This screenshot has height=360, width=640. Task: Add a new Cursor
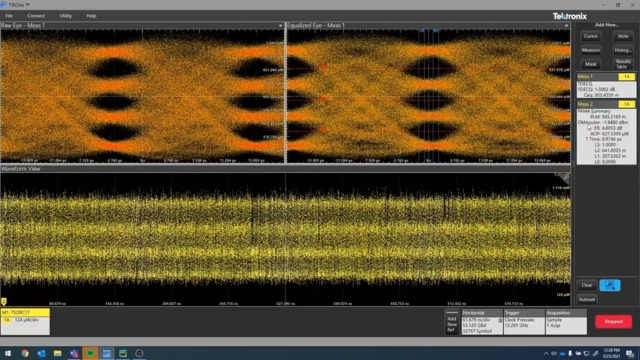click(591, 36)
